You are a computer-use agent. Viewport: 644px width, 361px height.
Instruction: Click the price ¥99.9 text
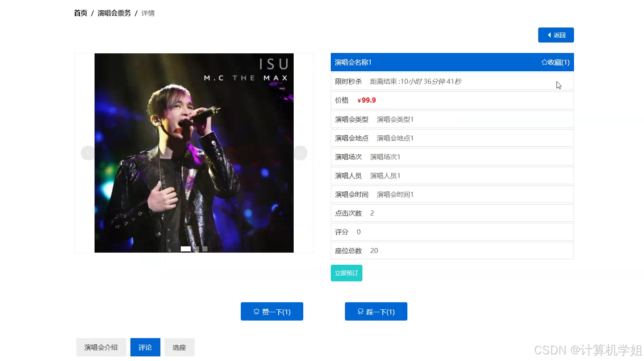367,100
